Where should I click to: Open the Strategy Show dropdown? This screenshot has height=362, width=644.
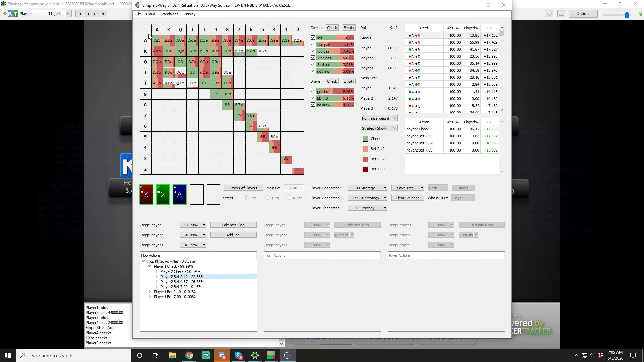[x=379, y=128]
